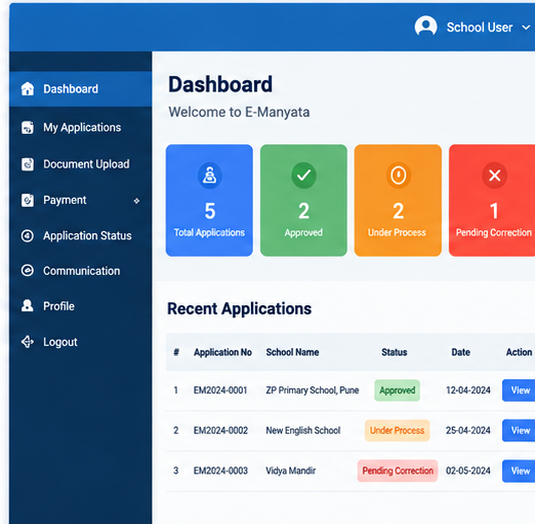Click the Under Process status badge
The width and height of the screenshot is (535, 524).
click(x=397, y=431)
